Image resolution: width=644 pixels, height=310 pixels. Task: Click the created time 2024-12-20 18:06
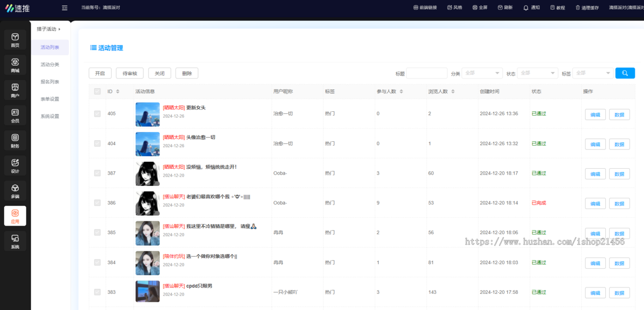click(499, 233)
